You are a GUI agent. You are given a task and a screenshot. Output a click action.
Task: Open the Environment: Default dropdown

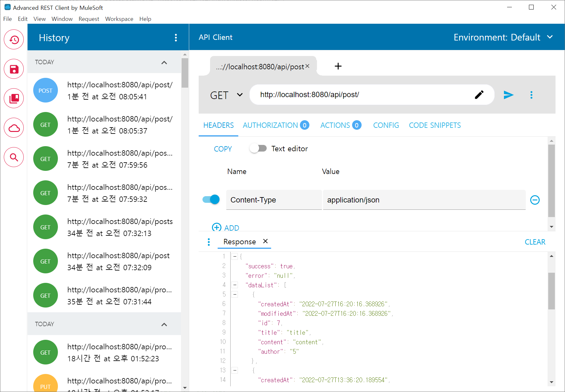(x=503, y=37)
